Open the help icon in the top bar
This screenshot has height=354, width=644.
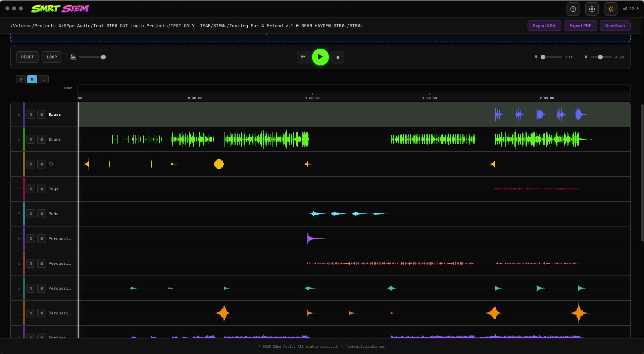573,9
